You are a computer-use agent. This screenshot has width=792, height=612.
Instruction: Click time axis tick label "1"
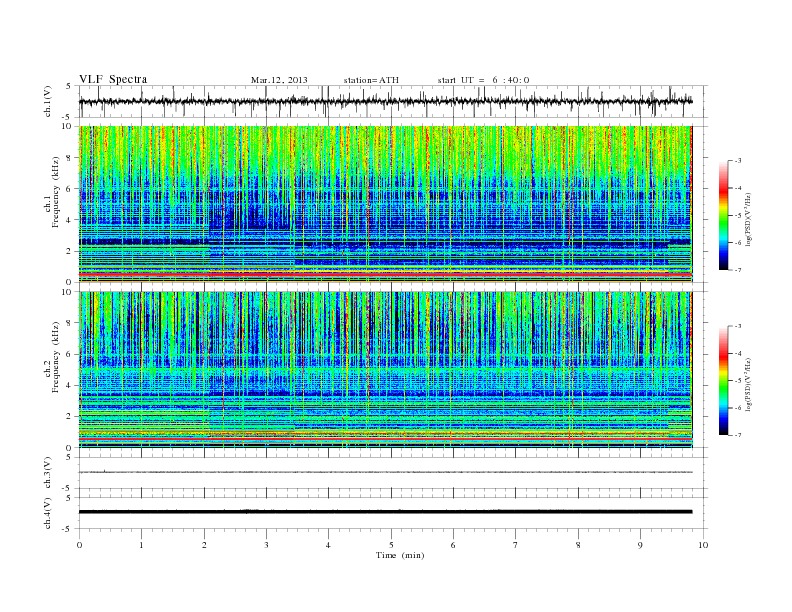tap(141, 545)
